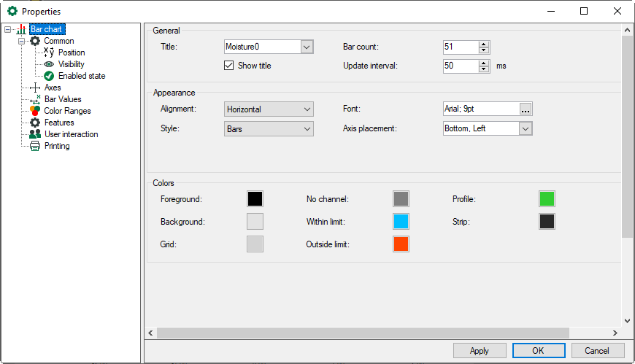Click the Printing printer icon

(x=35, y=146)
